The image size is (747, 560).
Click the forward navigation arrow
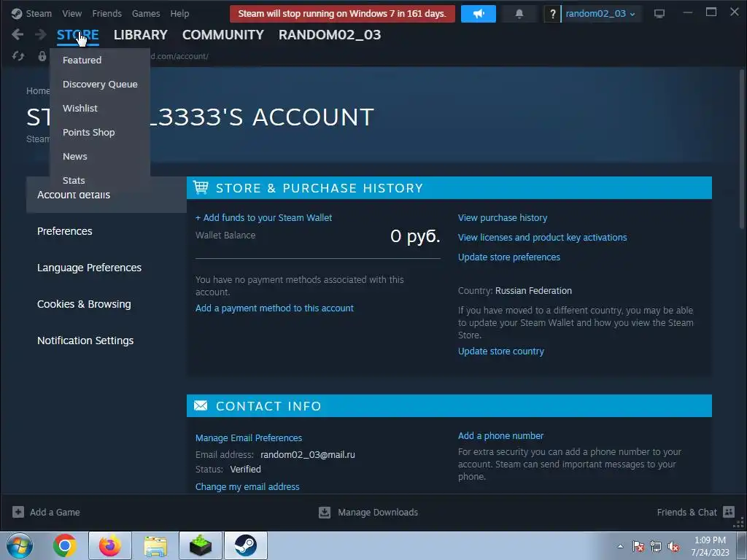(x=41, y=35)
